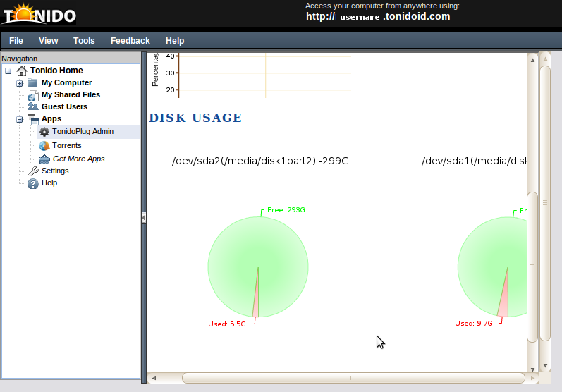
Task: Click the Tonido logo in header
Action: (39, 14)
